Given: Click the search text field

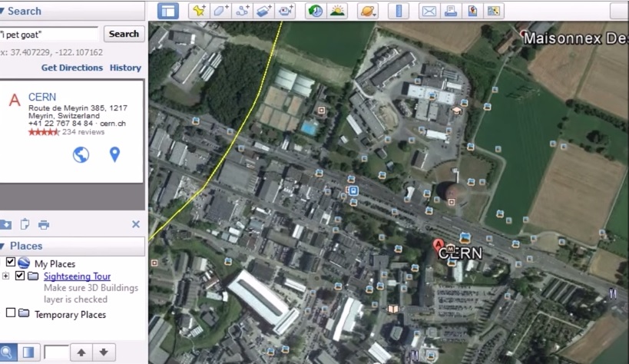Looking at the screenshot, I should pos(48,35).
